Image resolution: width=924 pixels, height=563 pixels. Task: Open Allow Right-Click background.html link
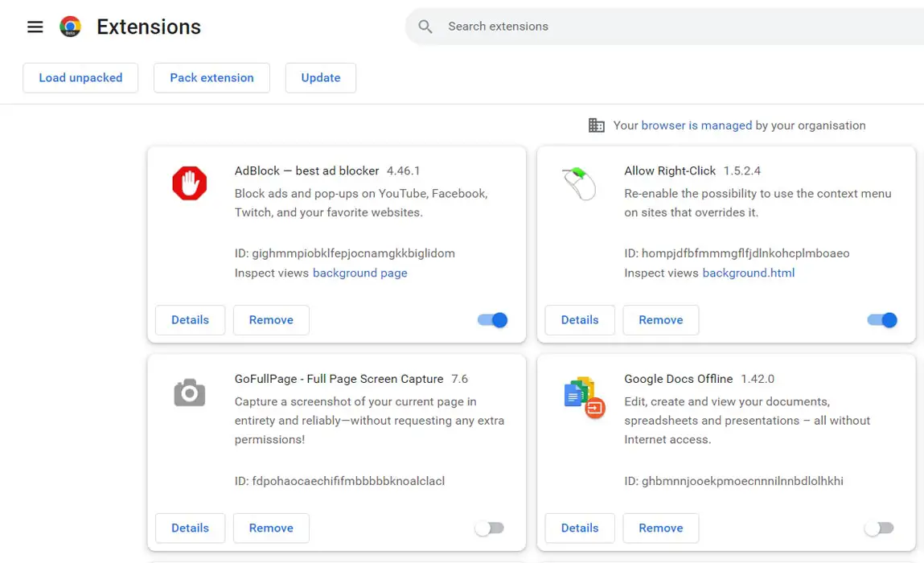pyautogui.click(x=749, y=273)
